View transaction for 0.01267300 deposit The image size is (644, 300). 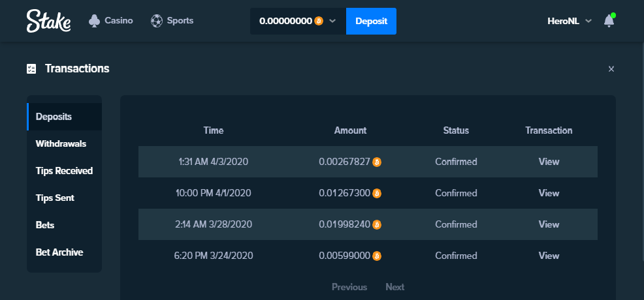tap(549, 193)
